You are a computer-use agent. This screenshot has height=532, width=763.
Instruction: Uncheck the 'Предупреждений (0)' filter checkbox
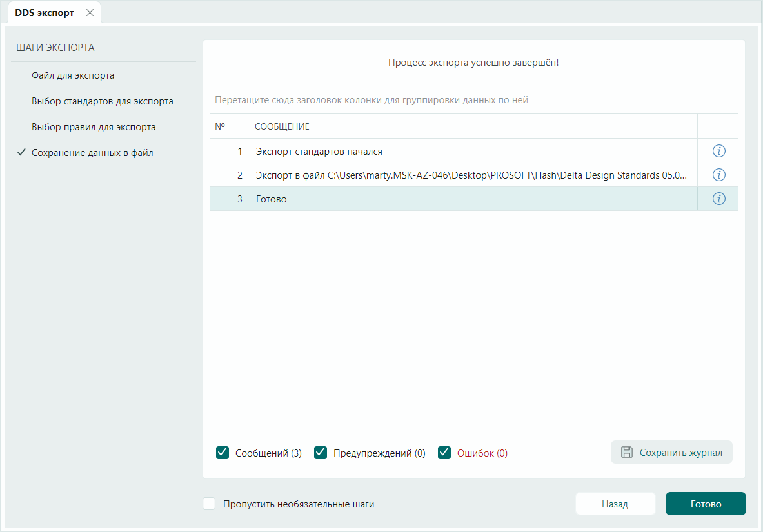[321, 453]
